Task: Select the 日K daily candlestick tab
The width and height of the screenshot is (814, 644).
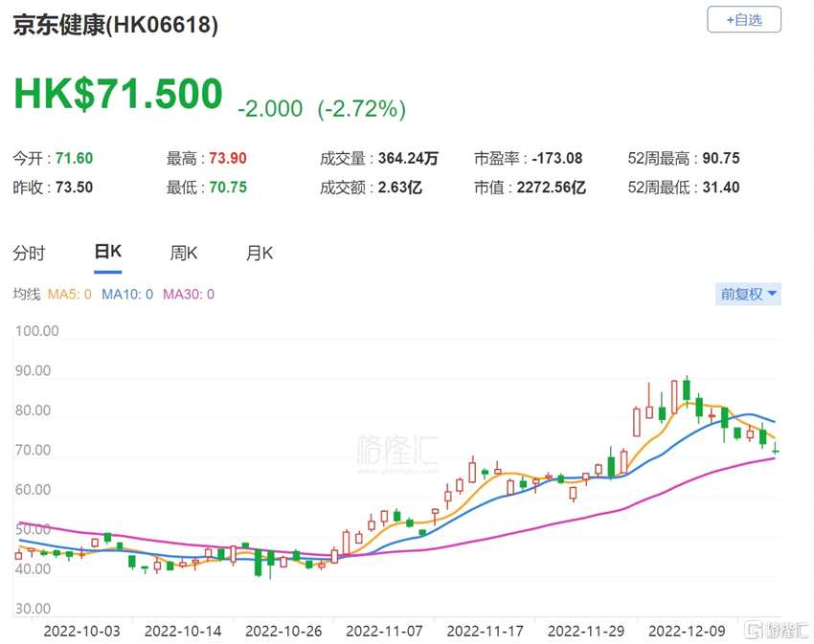Action: point(108,253)
